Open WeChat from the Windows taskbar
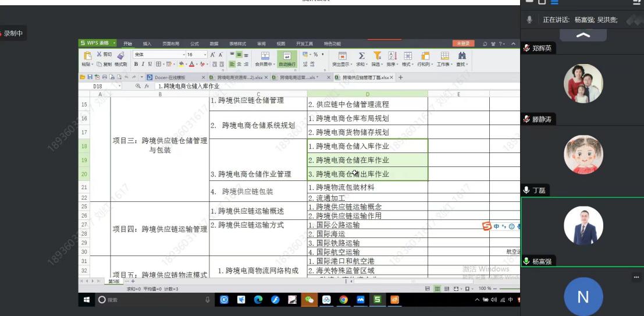 309,300
